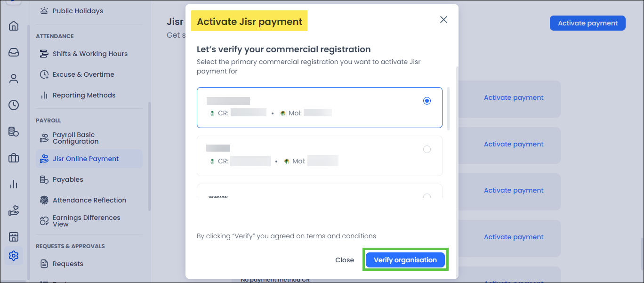Open Shifts & Working Hours settings
This screenshot has width=644, height=283.
[x=90, y=54]
